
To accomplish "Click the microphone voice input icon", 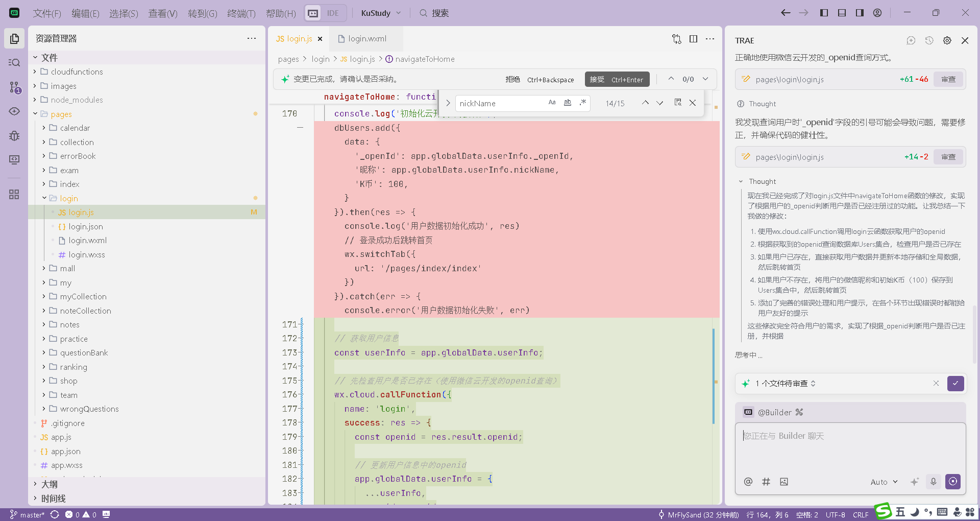I will click(933, 482).
